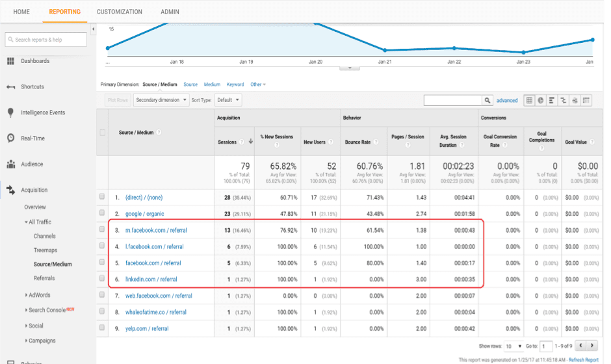Check the m.facebook.com / referral row checkbox
611x364 pixels.
click(102, 229)
